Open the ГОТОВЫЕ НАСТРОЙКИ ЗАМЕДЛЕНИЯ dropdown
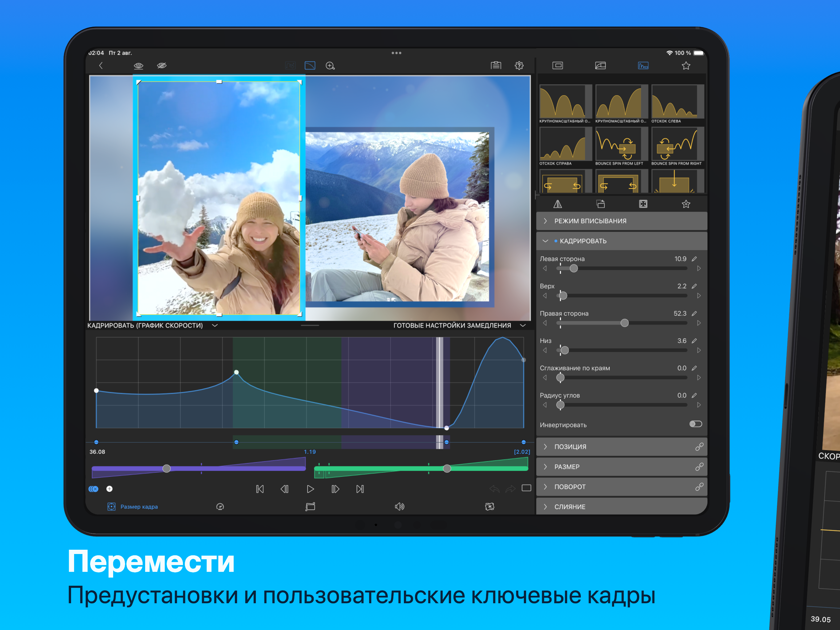Viewport: 840px width, 630px height. click(x=523, y=325)
